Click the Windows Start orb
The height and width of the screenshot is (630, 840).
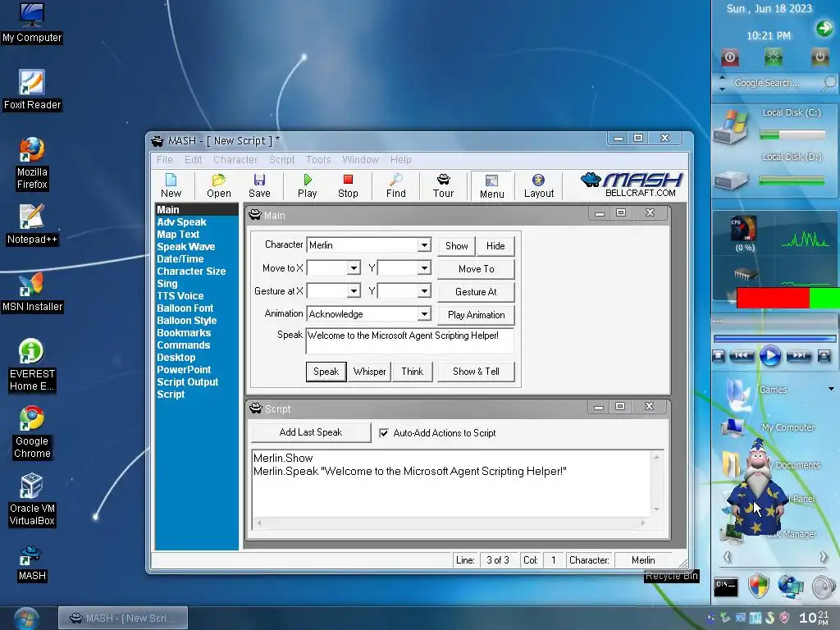tap(26, 619)
